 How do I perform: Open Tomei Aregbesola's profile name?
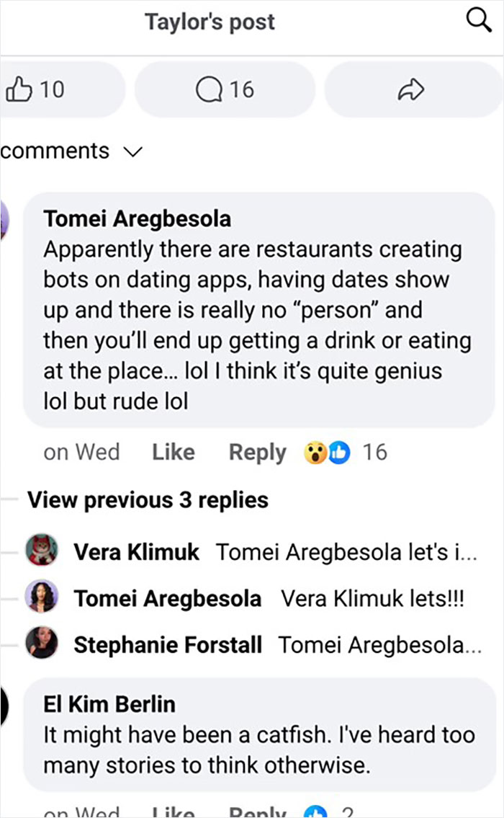(x=138, y=218)
